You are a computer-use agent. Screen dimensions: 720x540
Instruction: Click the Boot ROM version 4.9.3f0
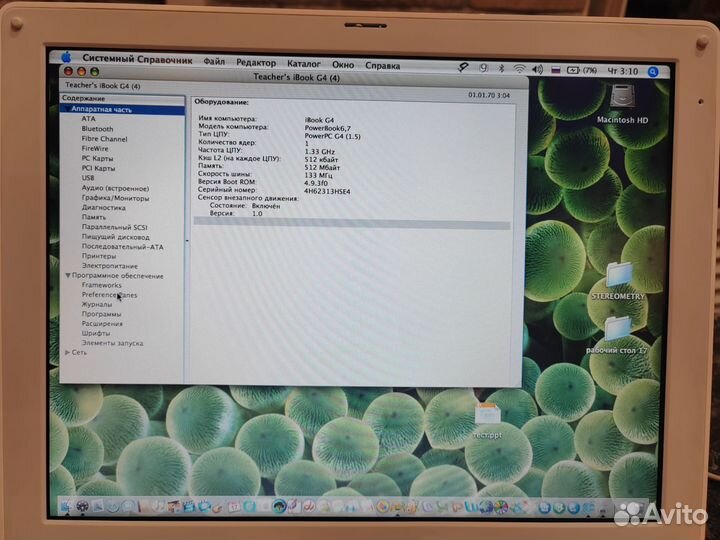[316, 183]
